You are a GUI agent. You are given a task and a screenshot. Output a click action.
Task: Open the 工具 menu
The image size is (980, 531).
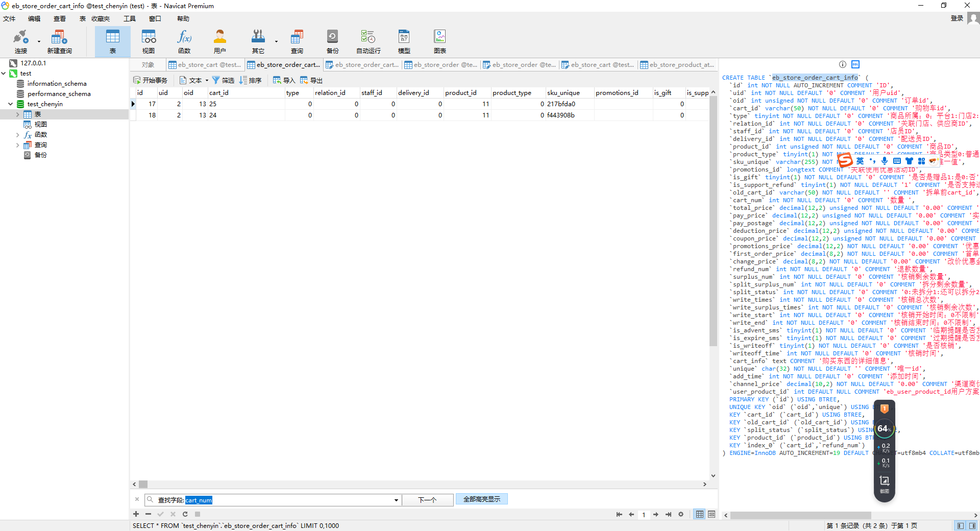(x=130, y=19)
